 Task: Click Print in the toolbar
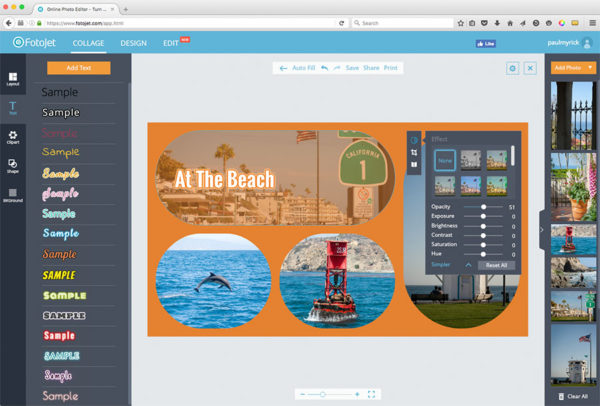[x=390, y=68]
